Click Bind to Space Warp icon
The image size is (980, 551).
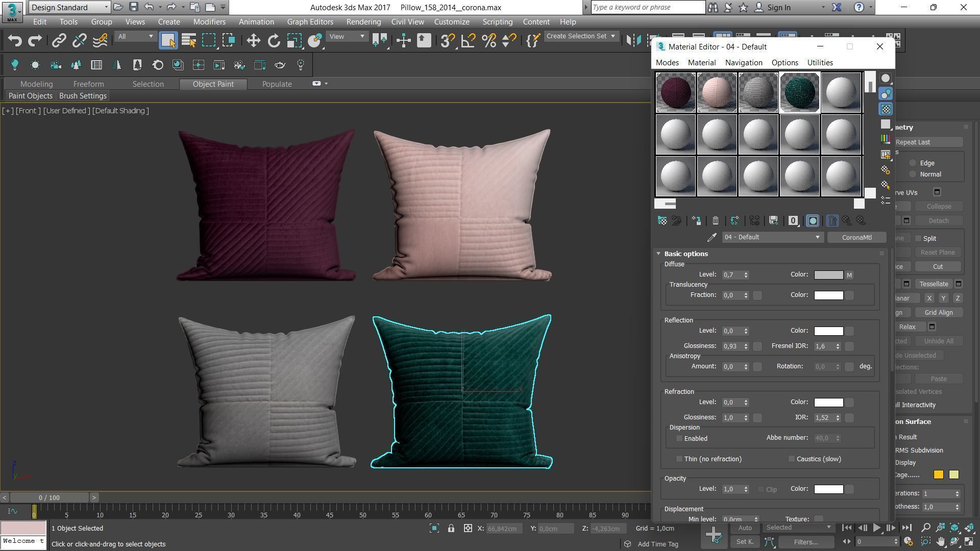(100, 40)
